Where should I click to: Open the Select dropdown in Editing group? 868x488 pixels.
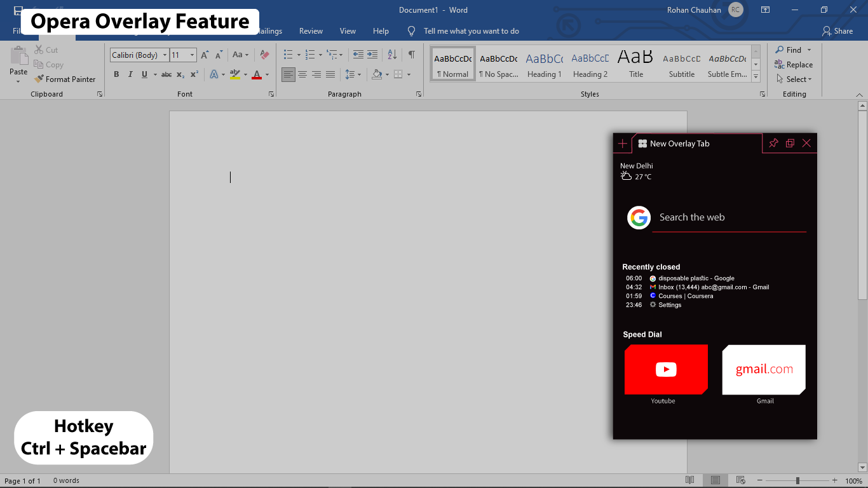click(794, 79)
